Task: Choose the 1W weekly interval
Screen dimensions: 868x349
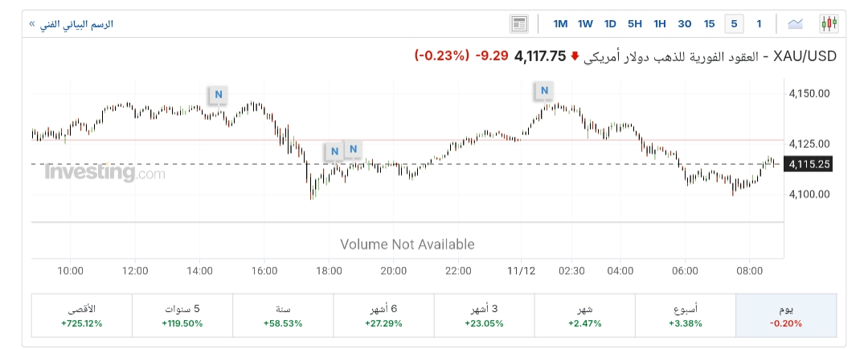Action: pos(585,23)
